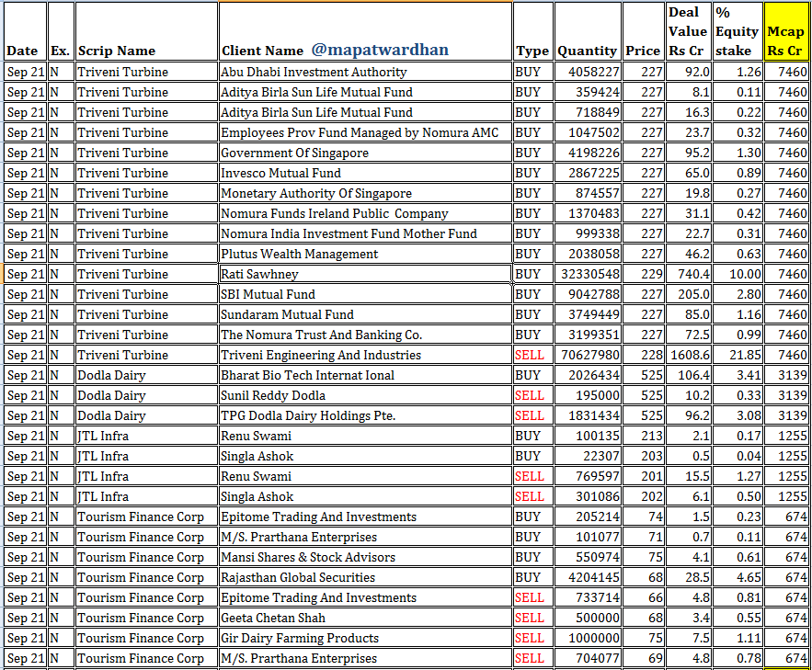Viewport: 812px width, 670px height.
Task: Select quantity 4058227 cell
Action: click(588, 72)
